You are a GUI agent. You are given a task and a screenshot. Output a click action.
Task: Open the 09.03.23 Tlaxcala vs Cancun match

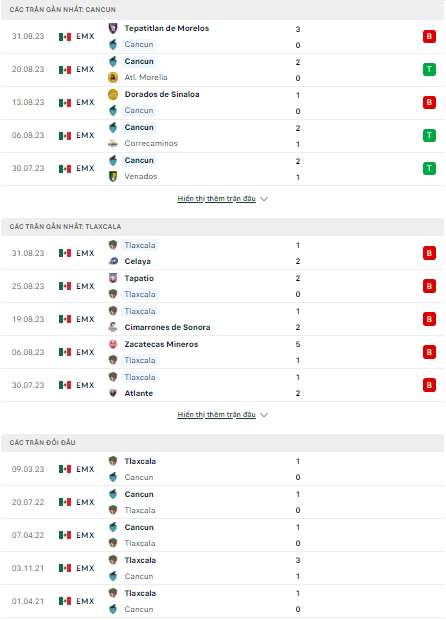pos(223,469)
